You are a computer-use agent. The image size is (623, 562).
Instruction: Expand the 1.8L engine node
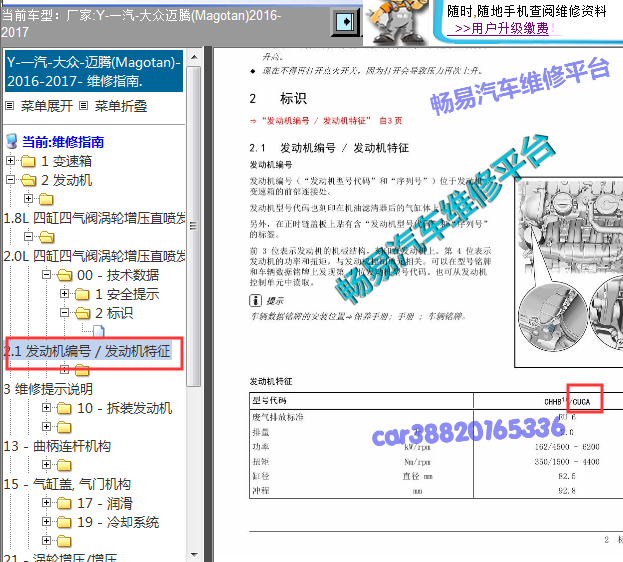pos(28,198)
